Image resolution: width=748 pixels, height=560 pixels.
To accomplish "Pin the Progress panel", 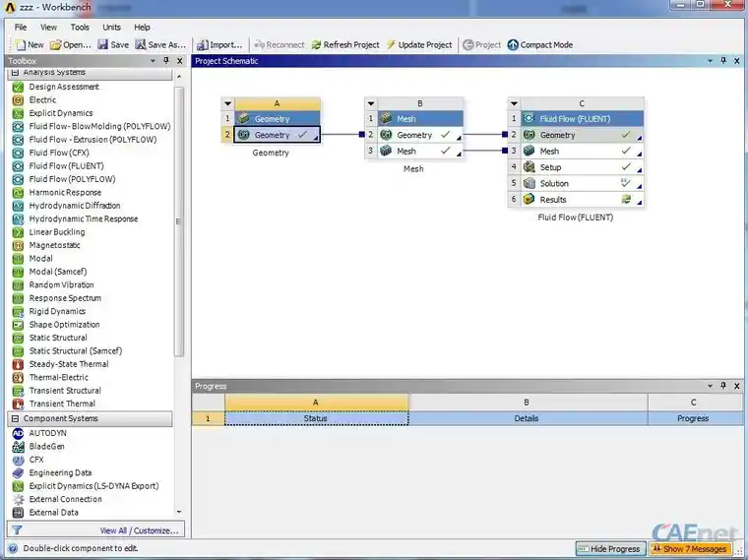I will [723, 386].
